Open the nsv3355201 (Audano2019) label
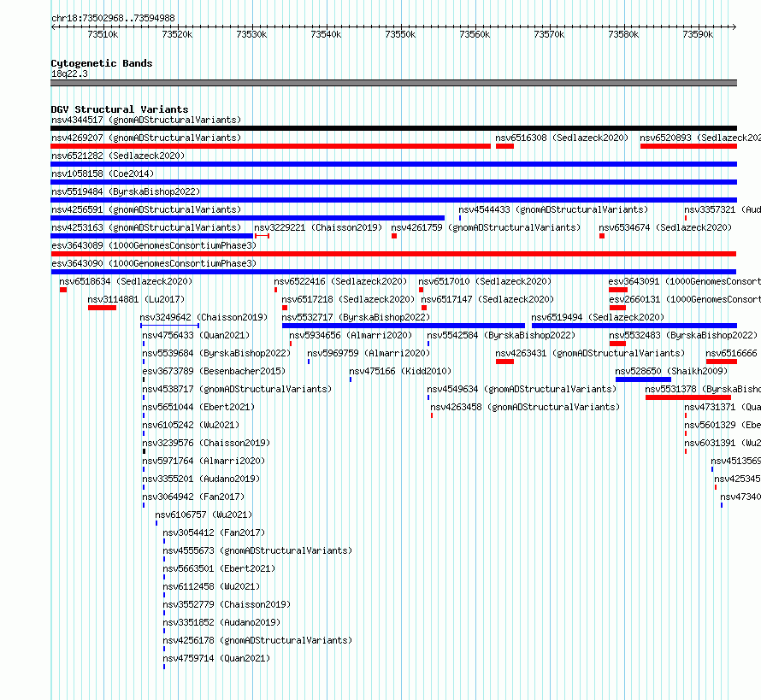761x700 pixels. click(201, 479)
